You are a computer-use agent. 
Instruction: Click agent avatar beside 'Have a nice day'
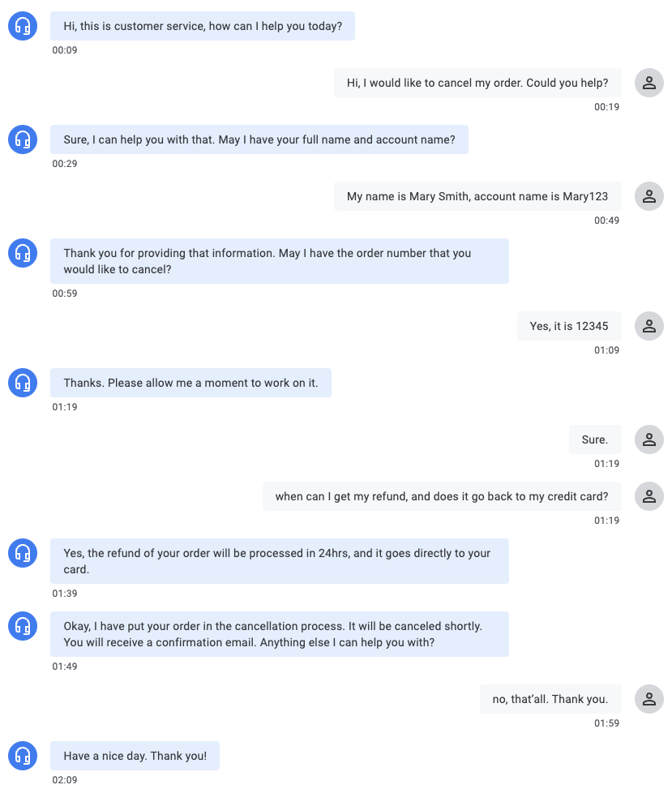[23, 756]
